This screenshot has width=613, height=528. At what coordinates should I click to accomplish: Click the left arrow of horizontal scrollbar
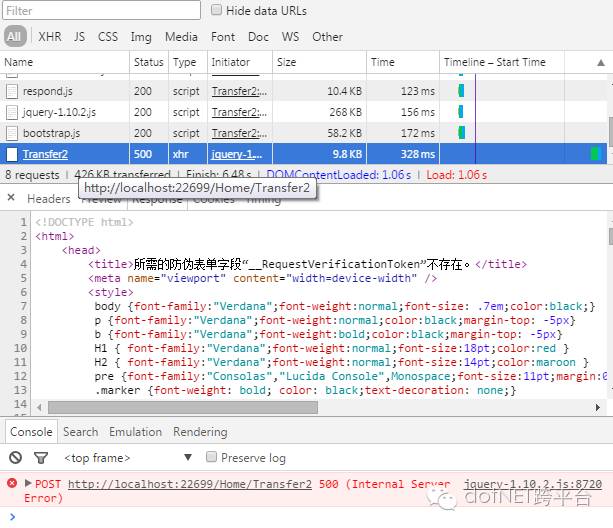tap(39, 408)
